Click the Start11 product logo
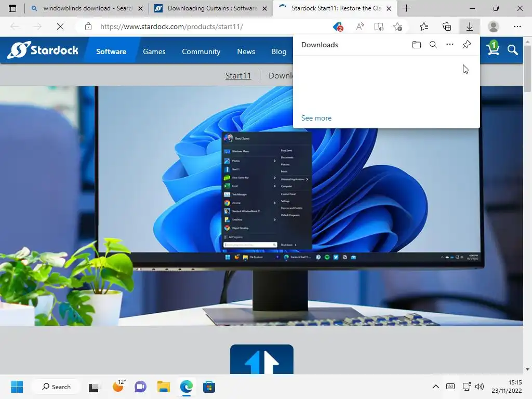Screen dimensions: 532x399 point(262,360)
